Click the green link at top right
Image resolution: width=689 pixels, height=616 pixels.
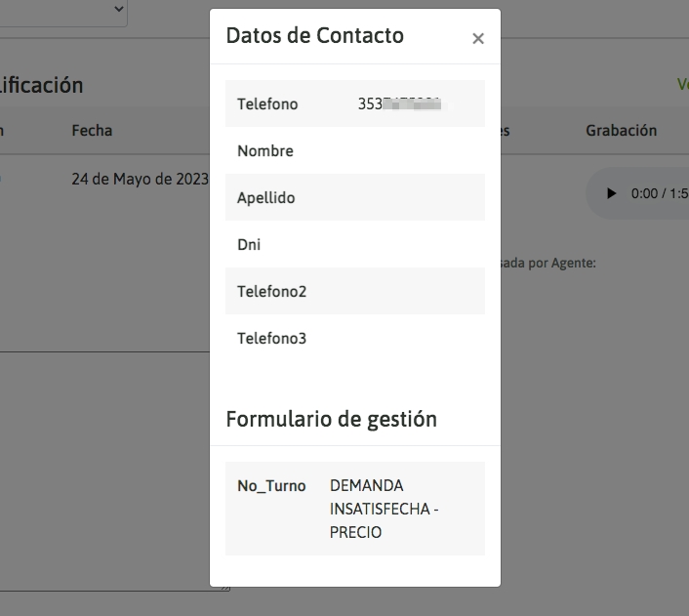coord(682,85)
